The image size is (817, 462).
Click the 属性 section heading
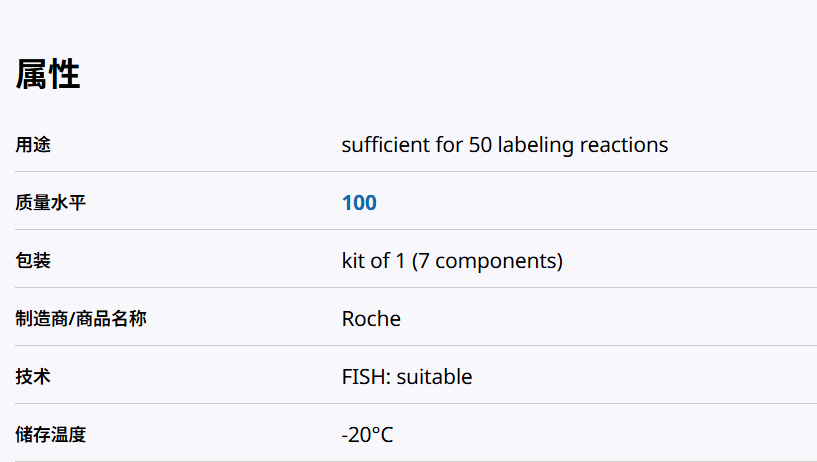(48, 75)
